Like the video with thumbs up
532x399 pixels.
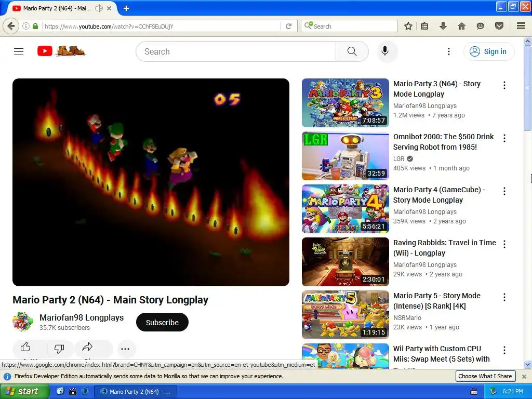[x=25, y=348]
